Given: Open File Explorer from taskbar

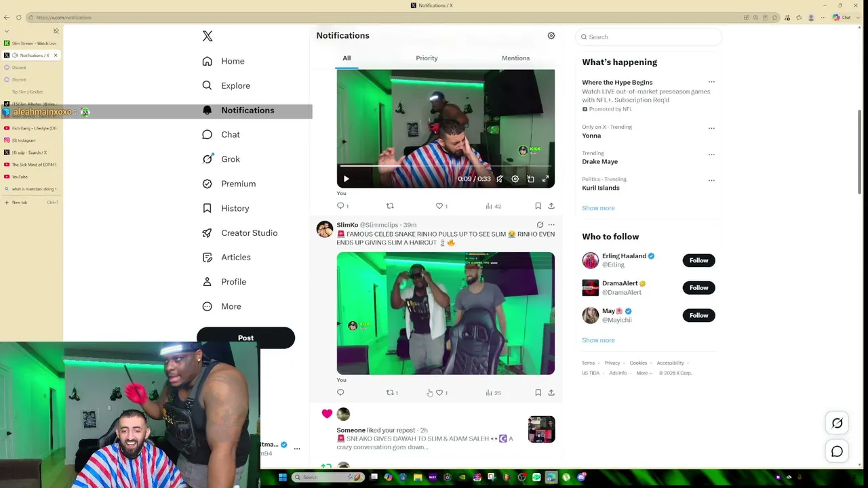Looking at the screenshot, I should click(x=418, y=477).
